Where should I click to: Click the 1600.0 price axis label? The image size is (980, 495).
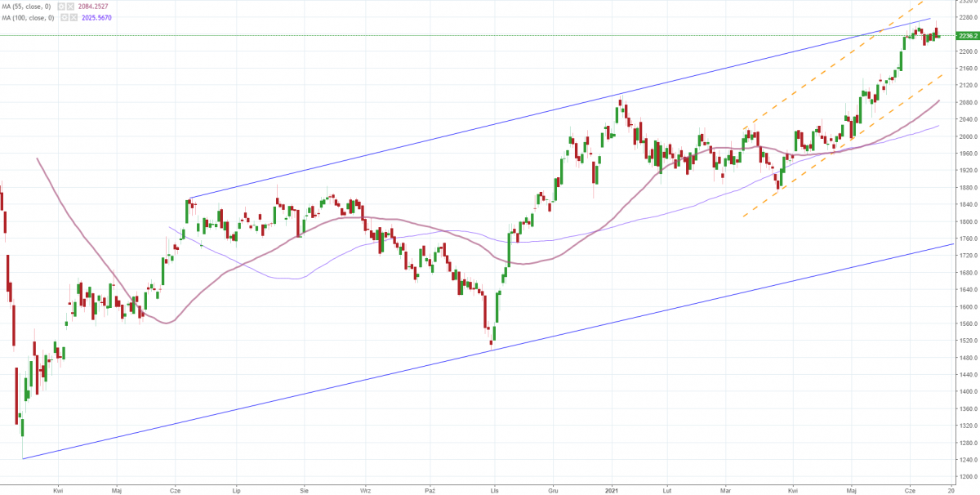pos(969,306)
